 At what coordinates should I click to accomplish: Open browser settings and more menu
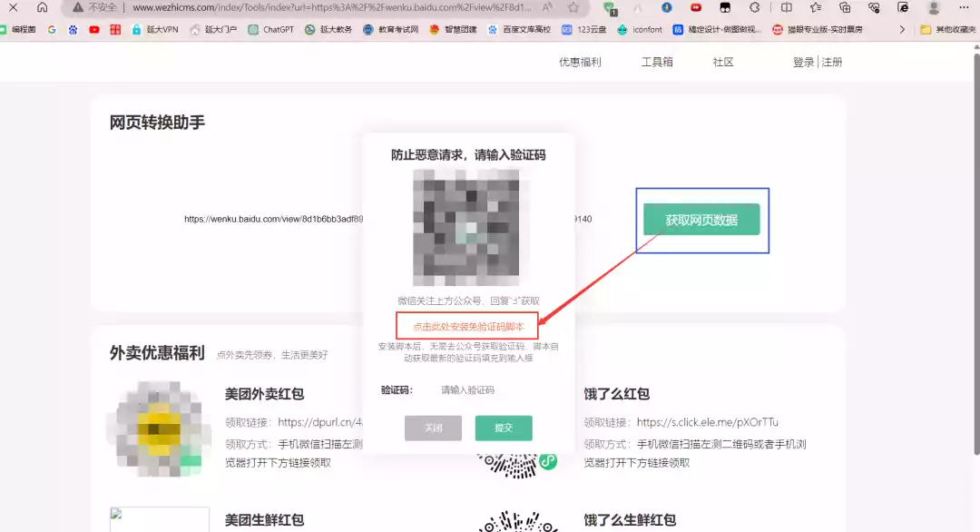964,7
